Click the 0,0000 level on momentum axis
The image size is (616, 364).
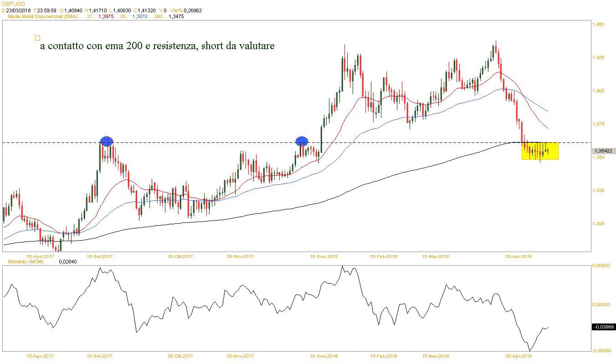click(x=601, y=304)
